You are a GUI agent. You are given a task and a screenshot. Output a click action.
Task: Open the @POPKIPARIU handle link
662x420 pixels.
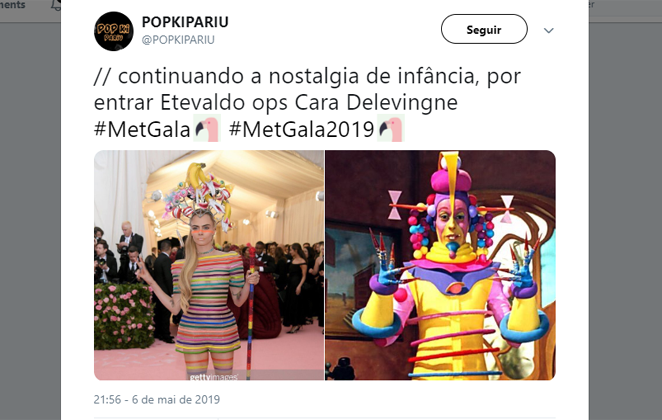[178, 40]
